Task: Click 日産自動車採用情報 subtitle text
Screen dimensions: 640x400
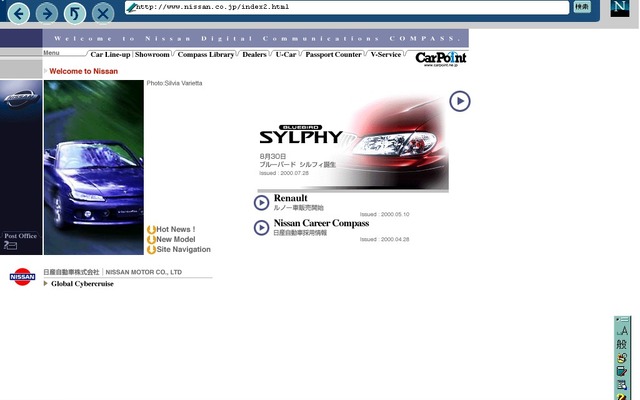Action: click(x=300, y=233)
